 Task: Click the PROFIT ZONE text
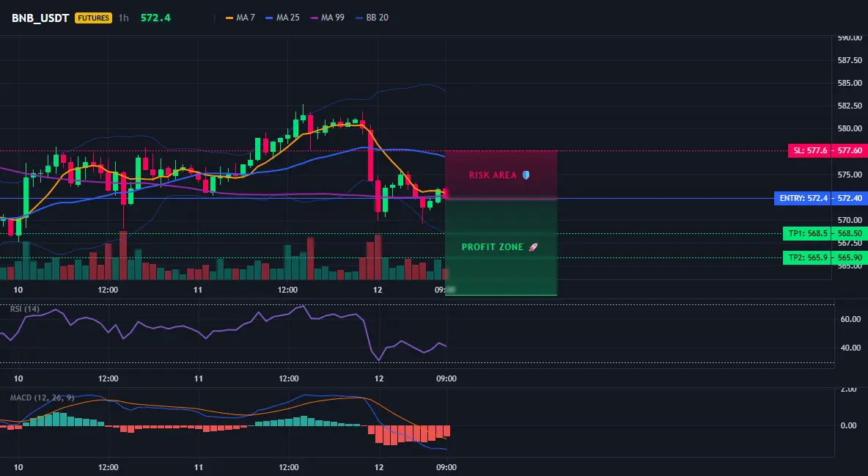(493, 247)
